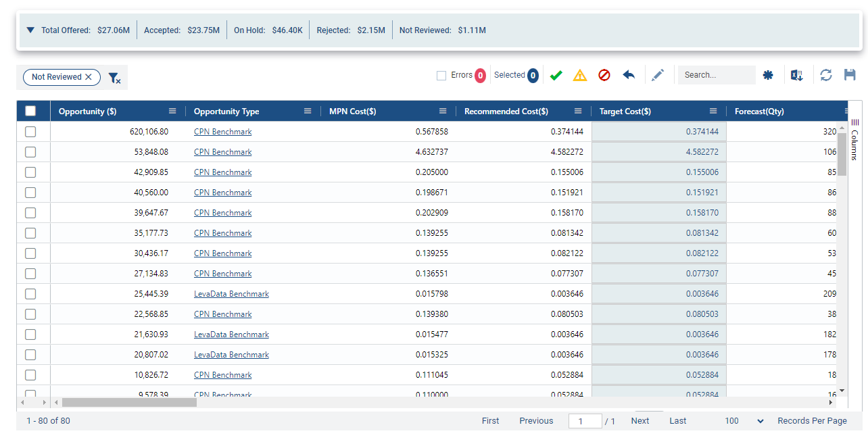Toggle the Errors checkbox
The image size is (868, 446).
click(441, 76)
